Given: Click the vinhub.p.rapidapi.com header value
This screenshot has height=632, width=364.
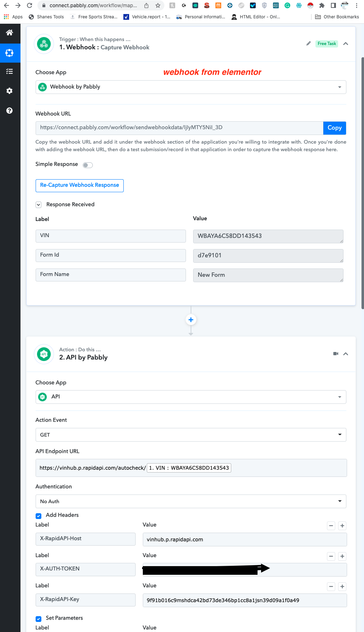Looking at the screenshot, I should (245, 540).
